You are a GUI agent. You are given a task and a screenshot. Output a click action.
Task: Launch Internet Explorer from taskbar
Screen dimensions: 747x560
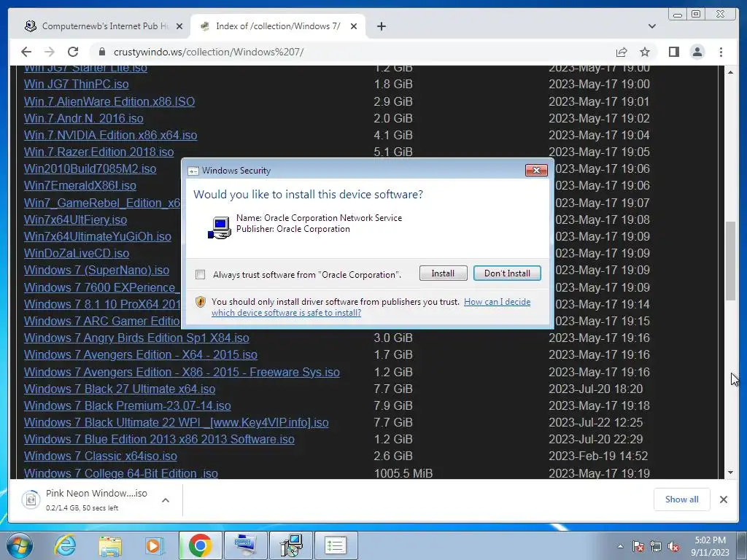tap(65, 545)
